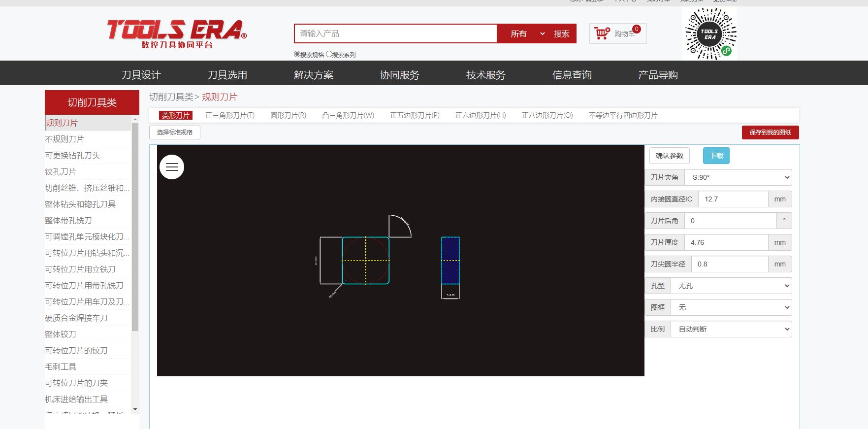Screen dimensions: 868x429
Task: Open the hamburger menu on drawing canvas
Action: pos(172,167)
